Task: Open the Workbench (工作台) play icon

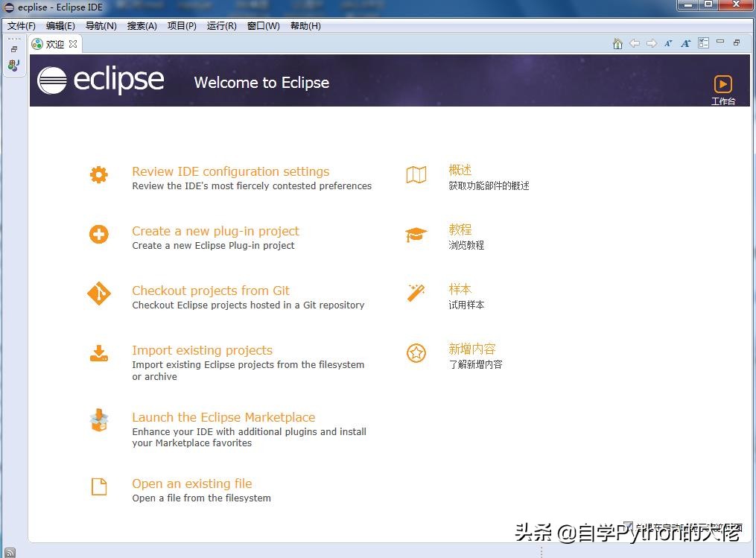Action: coord(722,84)
